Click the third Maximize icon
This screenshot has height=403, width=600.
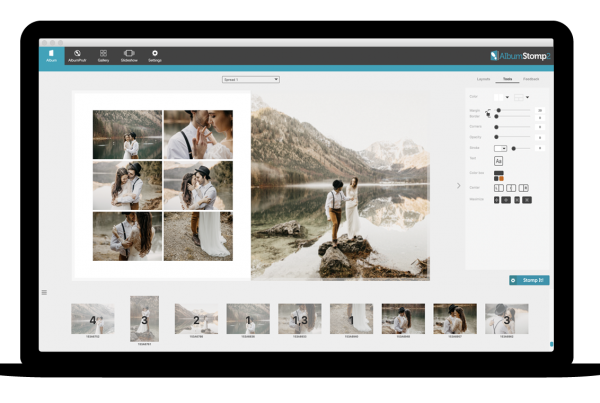point(517,200)
